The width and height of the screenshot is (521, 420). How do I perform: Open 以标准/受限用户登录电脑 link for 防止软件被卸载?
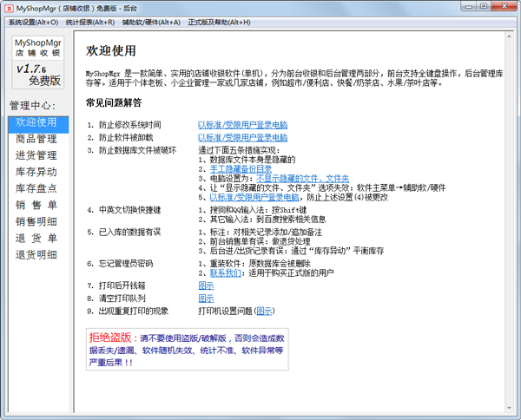click(242, 137)
